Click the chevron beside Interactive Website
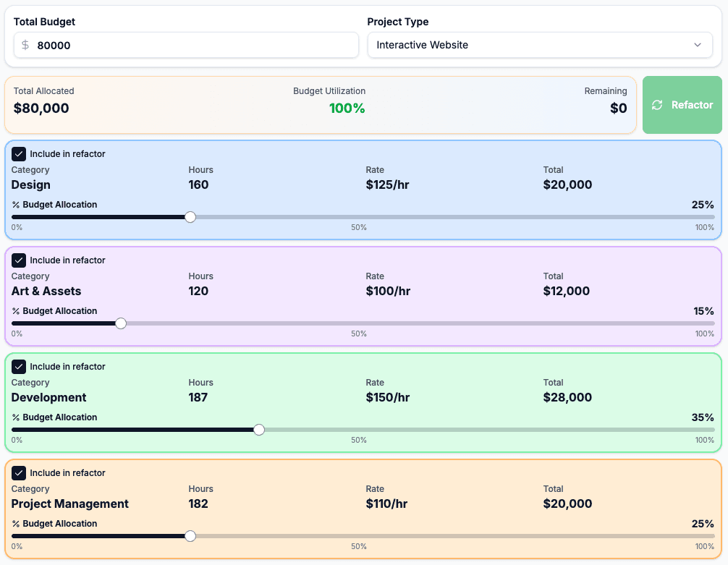Viewport: 728px width, 565px height. (699, 45)
